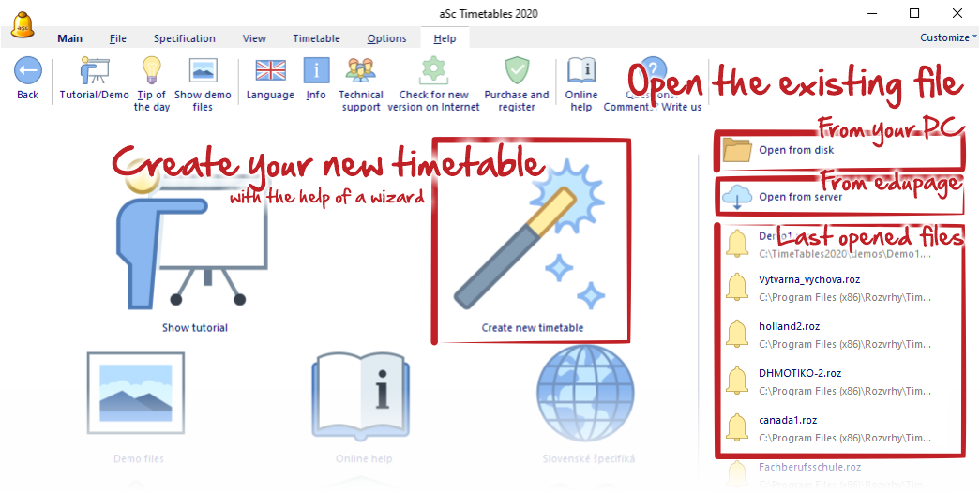
Task: Click the bell icon beside Demo1 file
Action: (x=737, y=244)
